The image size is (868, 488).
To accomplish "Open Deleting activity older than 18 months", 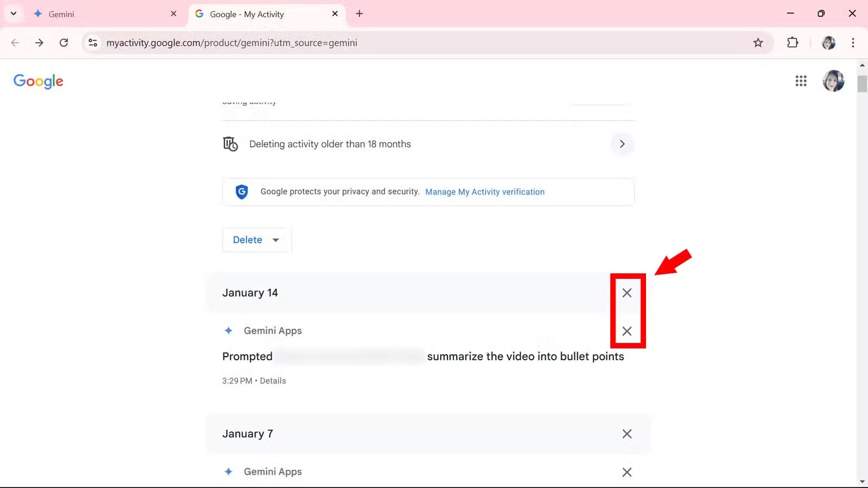I will [x=428, y=144].
